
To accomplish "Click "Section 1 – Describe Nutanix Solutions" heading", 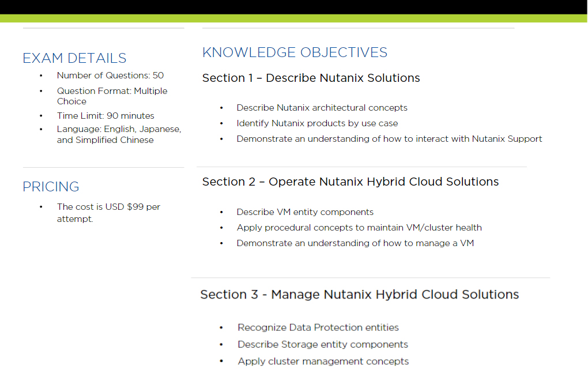I will [311, 78].
